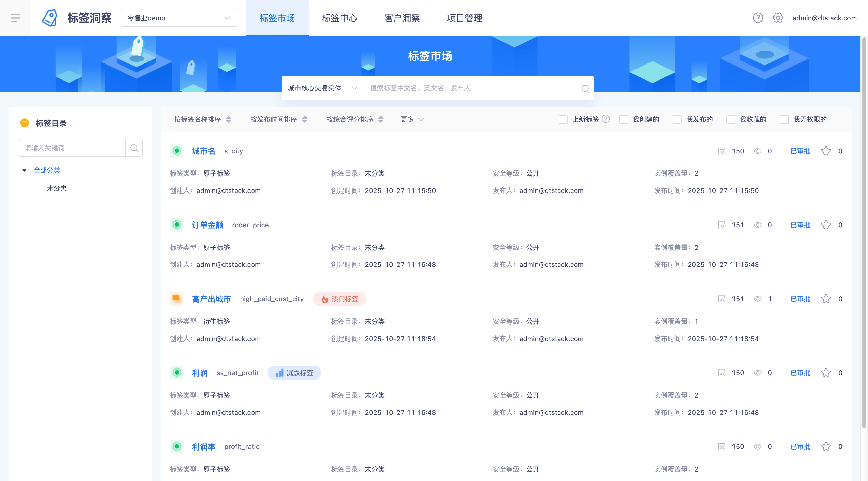Click the green tag icon for 利润
Screen dimensions: 868x481
pos(177,373)
